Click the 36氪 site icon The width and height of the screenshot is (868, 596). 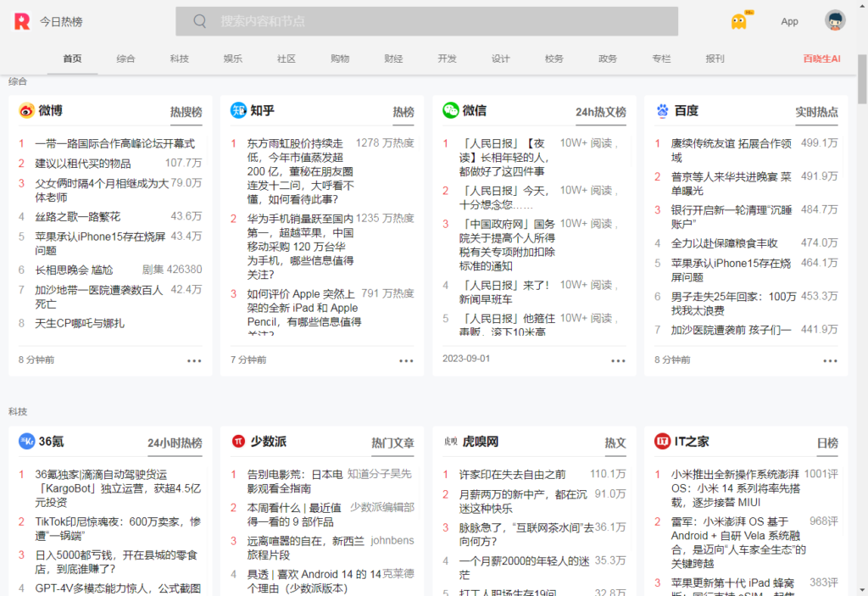click(25, 442)
